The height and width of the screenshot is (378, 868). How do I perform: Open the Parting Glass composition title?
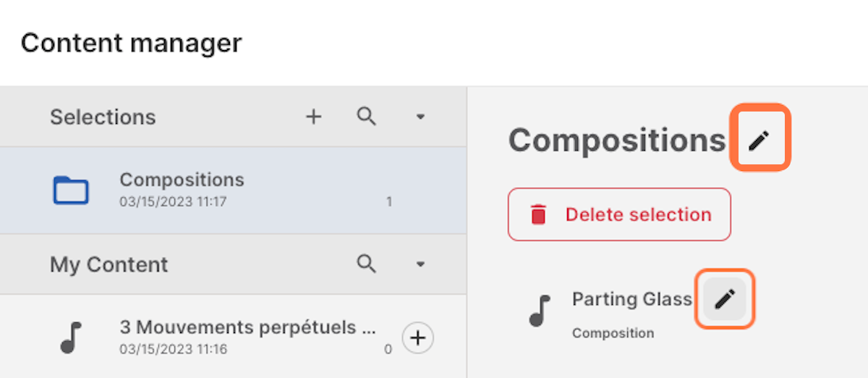click(x=631, y=299)
